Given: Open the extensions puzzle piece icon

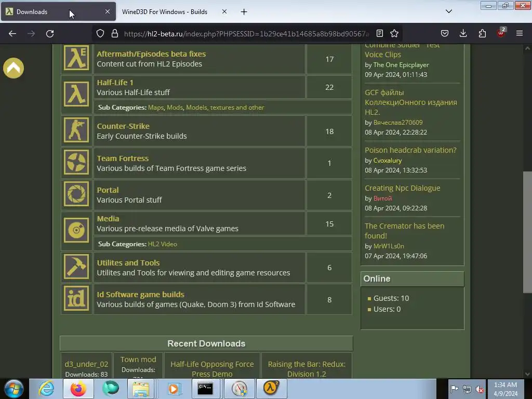Looking at the screenshot, I should [482, 33].
